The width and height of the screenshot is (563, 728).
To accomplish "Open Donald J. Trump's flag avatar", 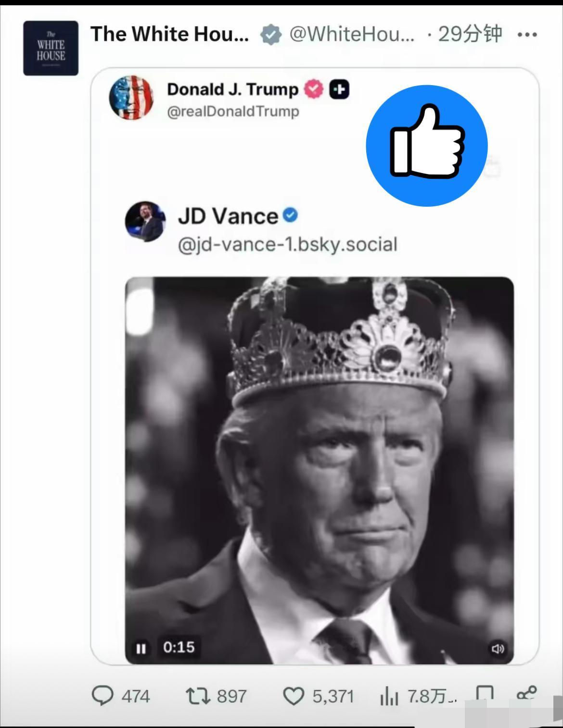I will [131, 97].
